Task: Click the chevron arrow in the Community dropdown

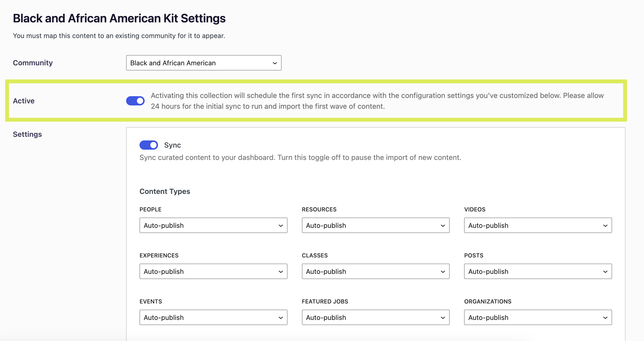Action: [275, 63]
